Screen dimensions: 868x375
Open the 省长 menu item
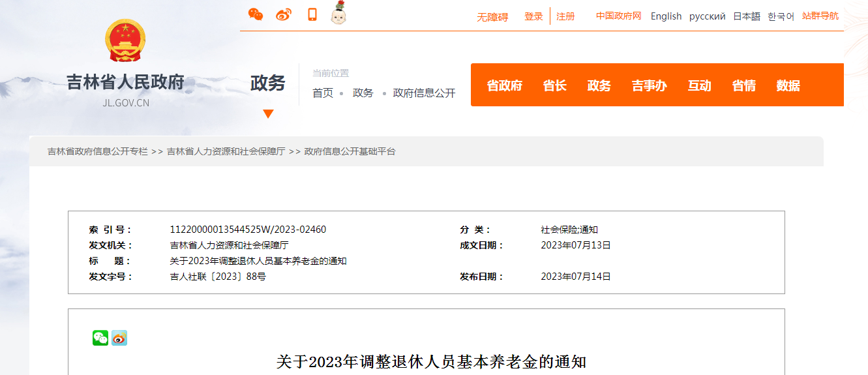pyautogui.click(x=555, y=85)
